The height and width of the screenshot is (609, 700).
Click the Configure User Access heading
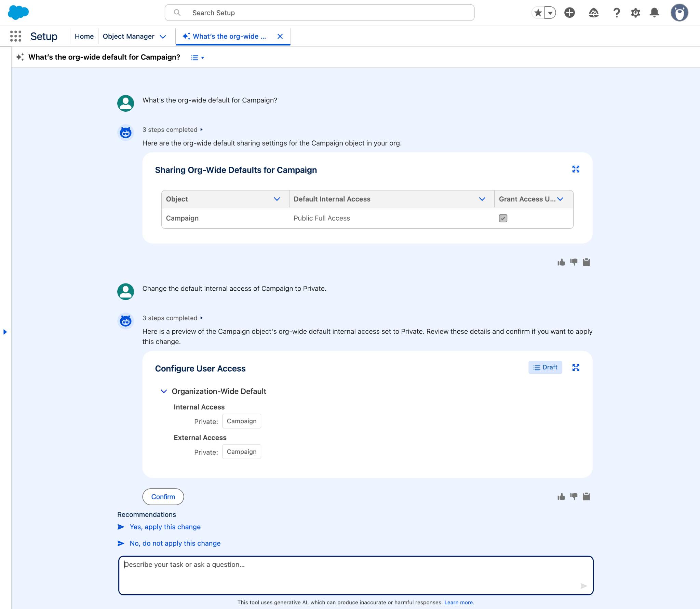tap(200, 369)
